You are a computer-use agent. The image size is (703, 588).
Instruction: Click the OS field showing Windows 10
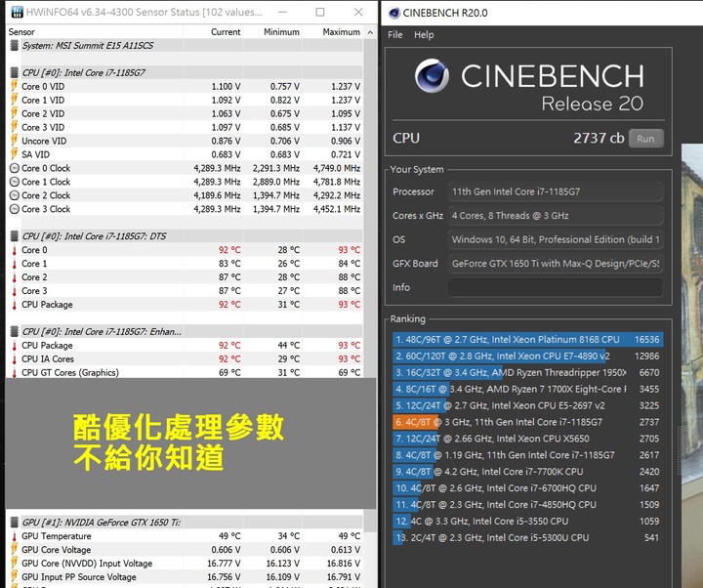point(555,239)
